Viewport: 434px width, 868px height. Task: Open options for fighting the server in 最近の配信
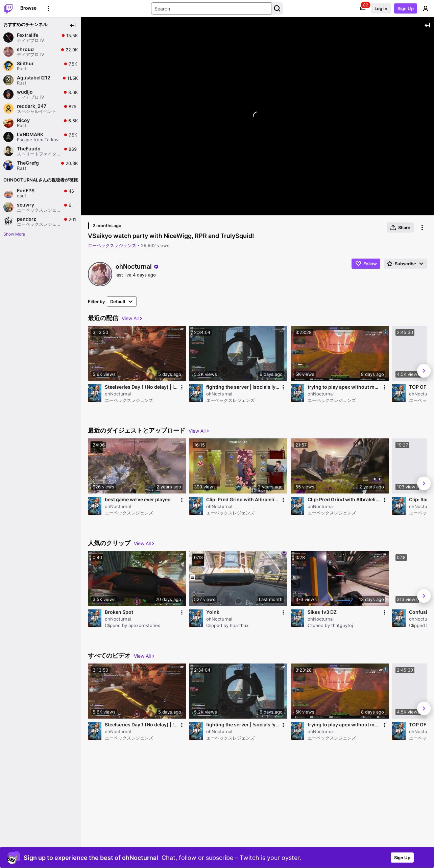(x=283, y=387)
